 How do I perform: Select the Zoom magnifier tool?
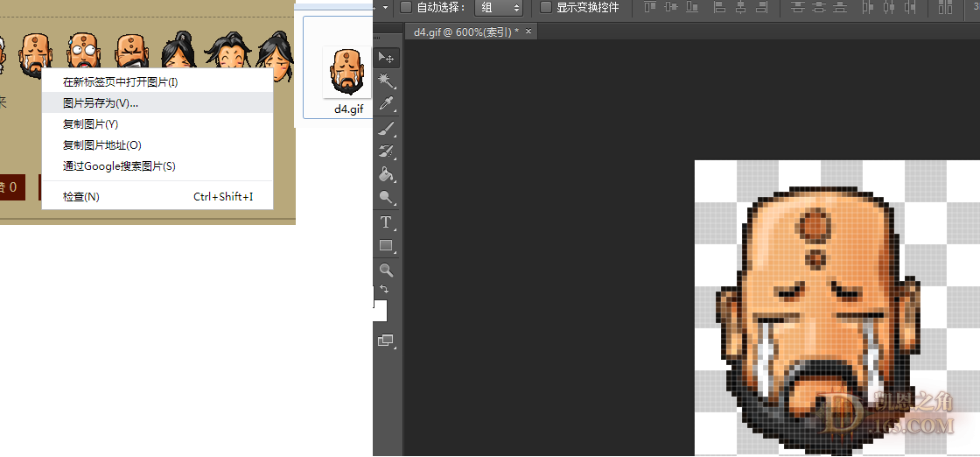click(386, 270)
